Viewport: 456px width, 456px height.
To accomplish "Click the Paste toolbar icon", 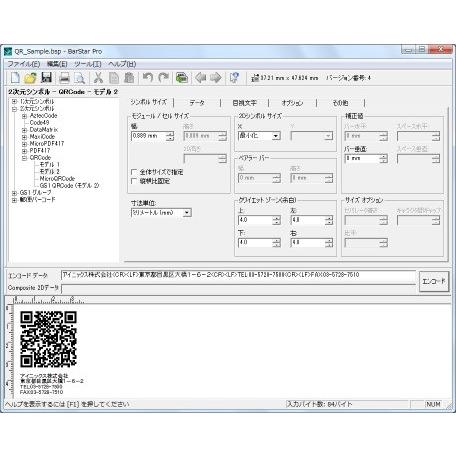I will (129, 78).
